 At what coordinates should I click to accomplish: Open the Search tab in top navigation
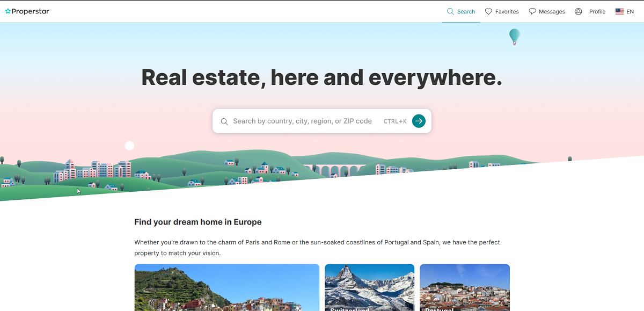pyautogui.click(x=461, y=11)
